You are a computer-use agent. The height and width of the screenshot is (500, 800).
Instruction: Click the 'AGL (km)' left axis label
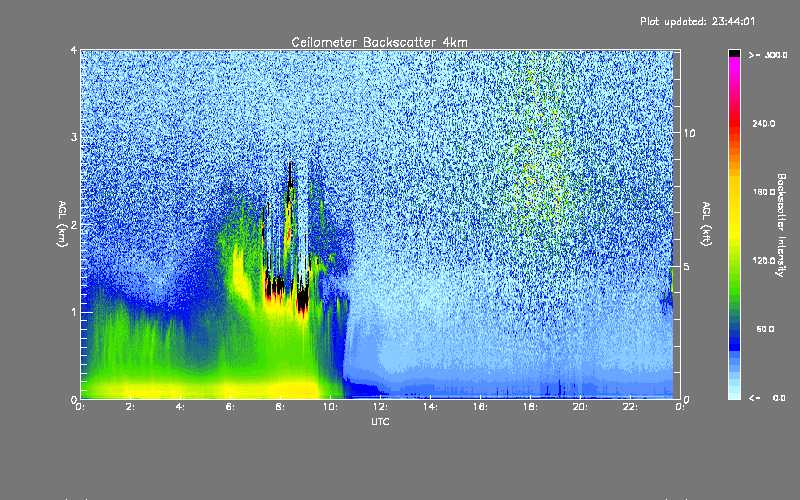(x=62, y=224)
